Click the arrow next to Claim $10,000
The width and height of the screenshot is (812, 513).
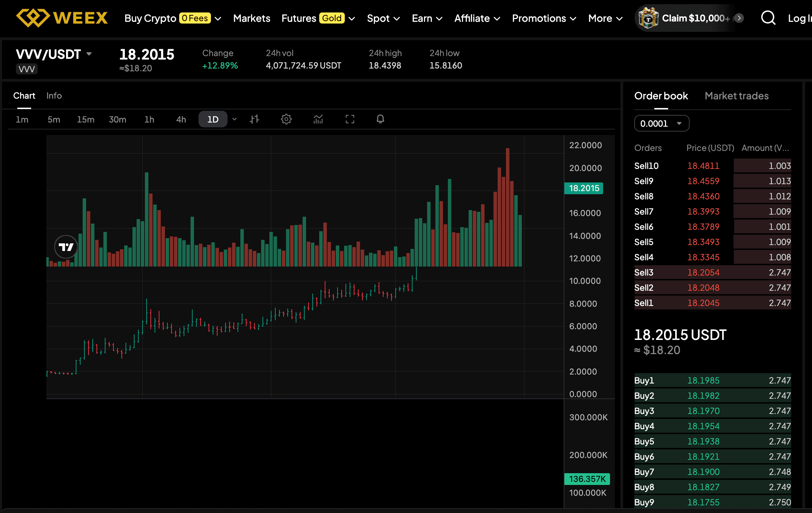pyautogui.click(x=739, y=18)
